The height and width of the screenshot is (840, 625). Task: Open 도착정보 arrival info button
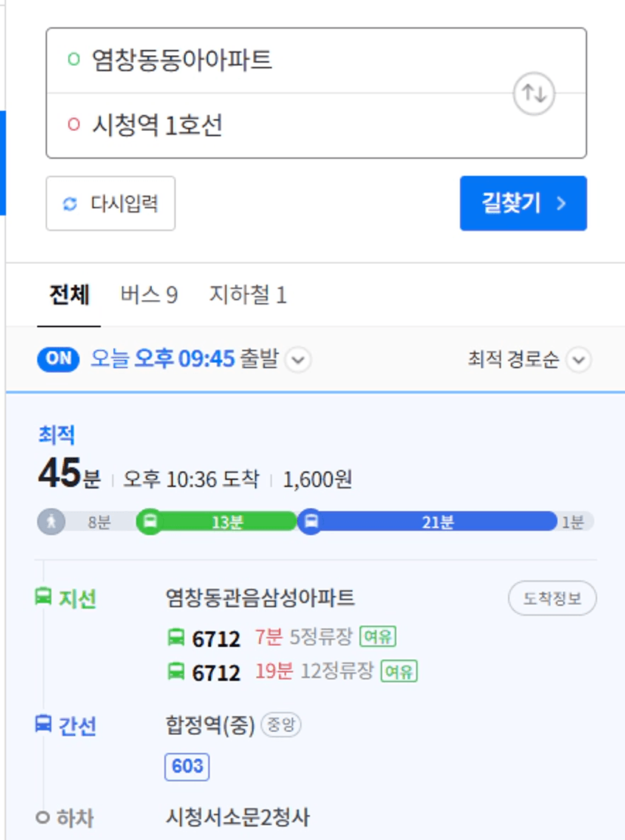[x=552, y=598]
